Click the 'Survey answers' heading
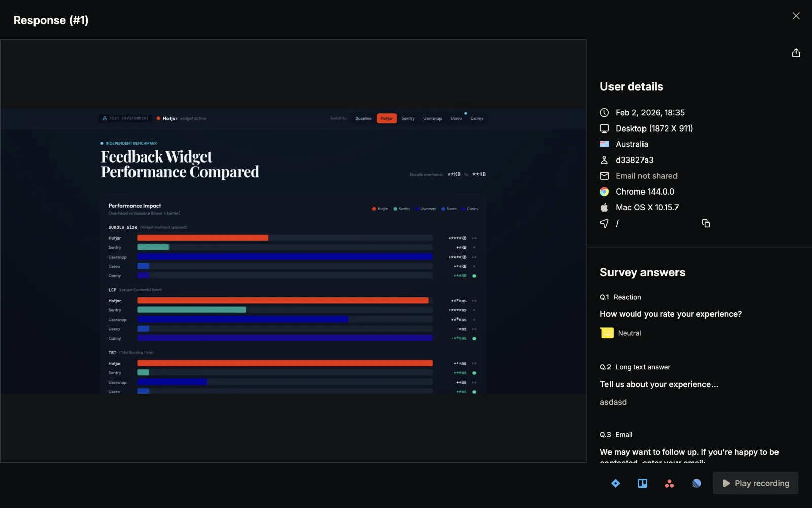The height and width of the screenshot is (508, 812). [642, 273]
